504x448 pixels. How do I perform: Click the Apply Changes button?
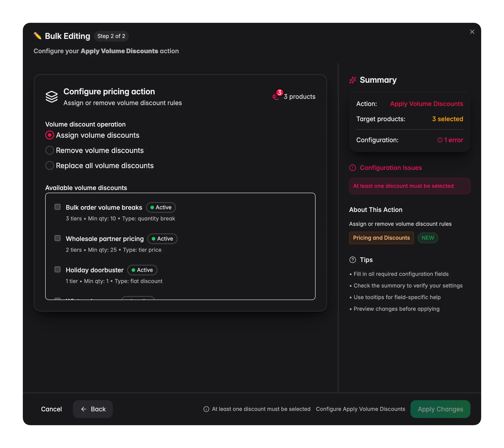(440, 409)
